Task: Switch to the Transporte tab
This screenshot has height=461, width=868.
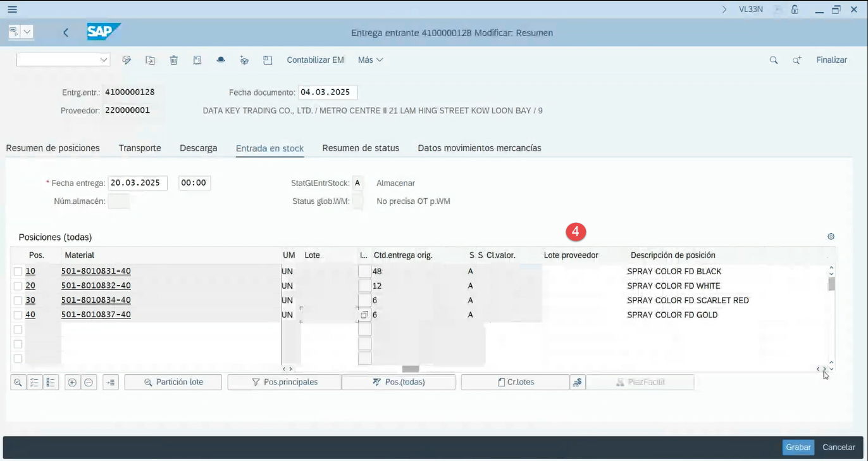Action: tap(140, 148)
